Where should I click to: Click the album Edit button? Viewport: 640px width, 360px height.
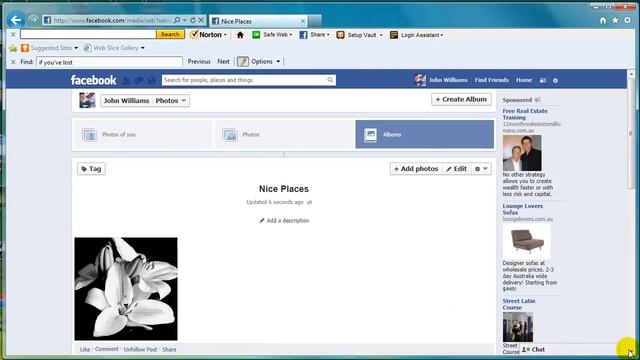[x=456, y=169]
